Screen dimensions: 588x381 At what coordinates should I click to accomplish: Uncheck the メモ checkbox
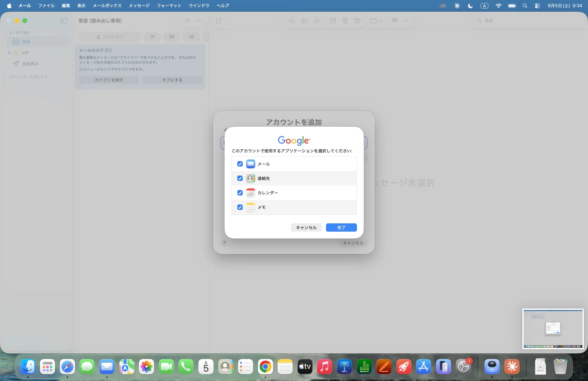pyautogui.click(x=240, y=207)
